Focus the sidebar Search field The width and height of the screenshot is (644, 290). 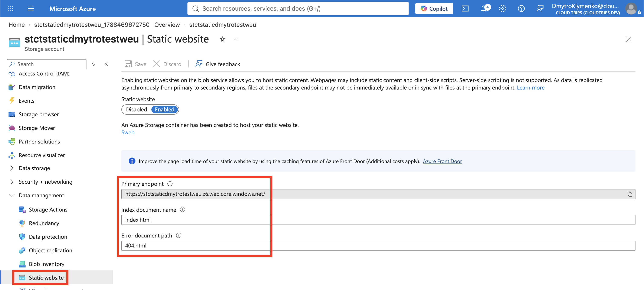tap(46, 64)
